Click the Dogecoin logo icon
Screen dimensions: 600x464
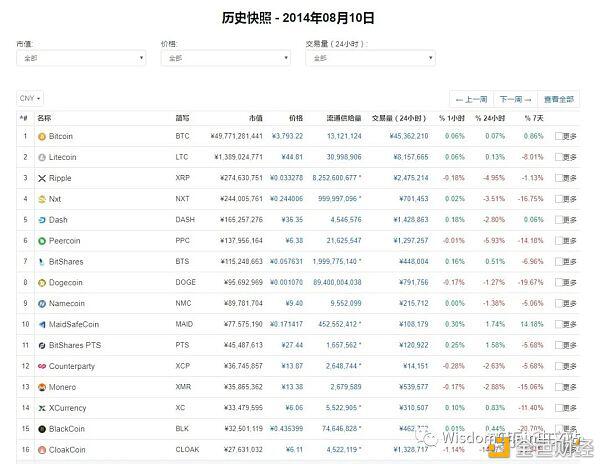pos(42,283)
